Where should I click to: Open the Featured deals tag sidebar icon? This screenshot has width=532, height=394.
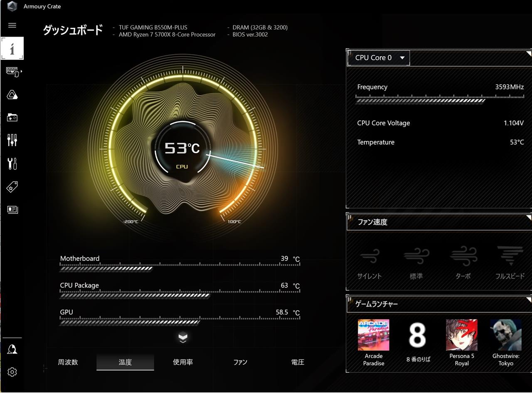click(12, 187)
